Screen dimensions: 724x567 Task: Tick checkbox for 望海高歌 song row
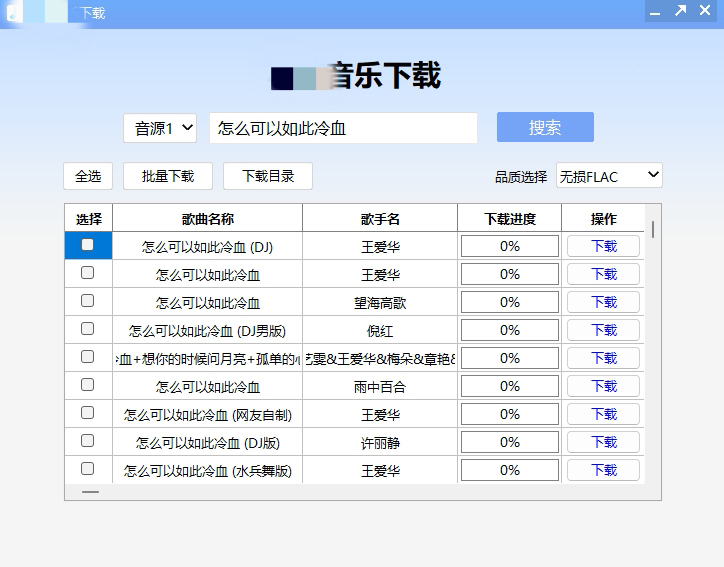click(x=87, y=301)
